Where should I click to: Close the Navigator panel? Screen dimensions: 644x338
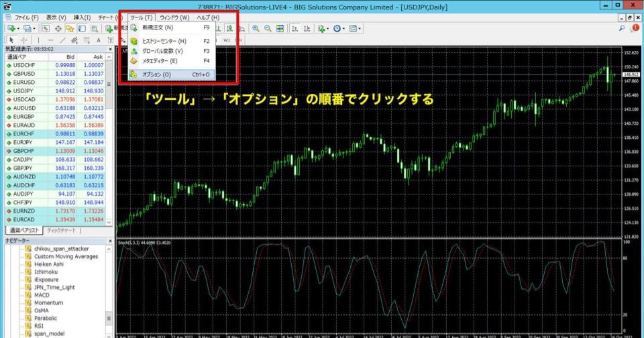tap(109, 240)
